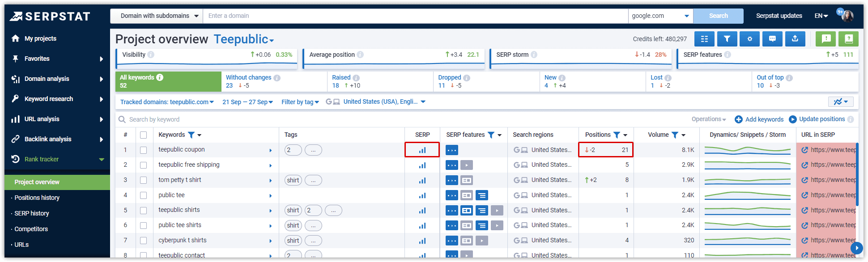Click Update positions
Image resolution: width=868 pixels, height=262 pixels.
click(x=817, y=119)
